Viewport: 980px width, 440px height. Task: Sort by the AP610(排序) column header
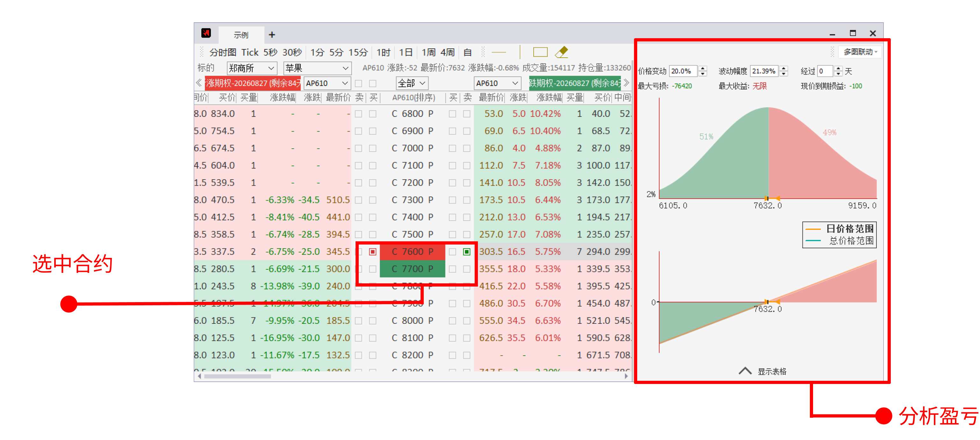click(x=414, y=98)
